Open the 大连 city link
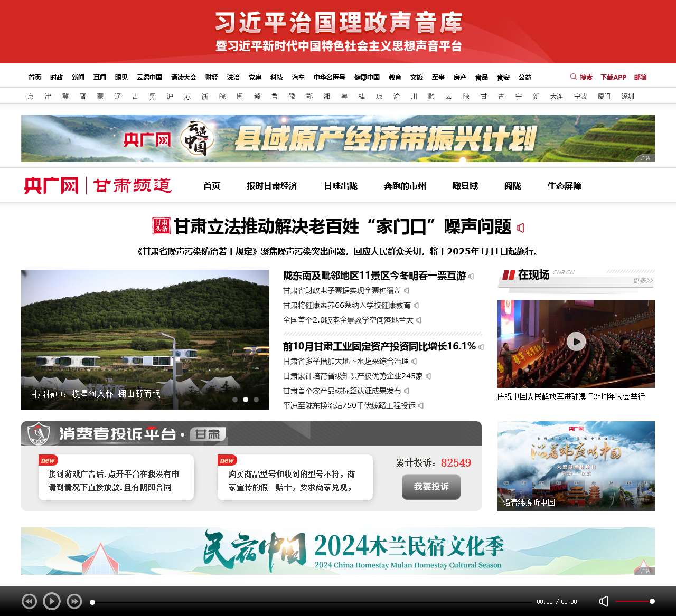Screen dimensions: 676x616 tap(557, 96)
